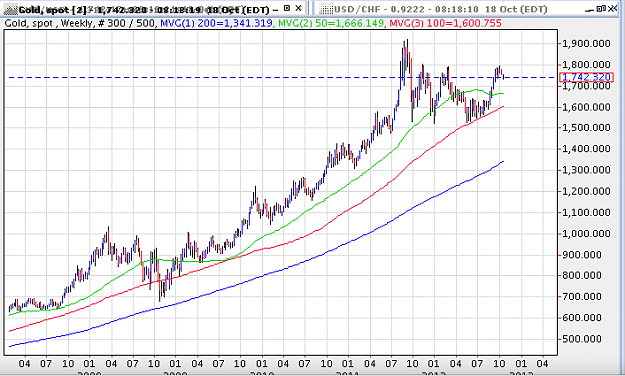Restore the USD/CHF window
This screenshot has height=376, width=625.
click(601, 8)
